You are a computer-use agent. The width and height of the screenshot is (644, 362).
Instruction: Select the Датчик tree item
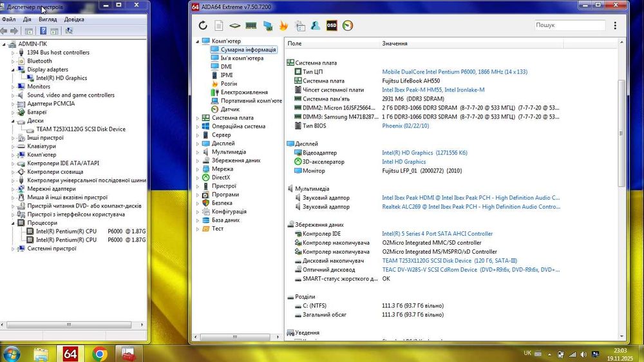pyautogui.click(x=230, y=110)
